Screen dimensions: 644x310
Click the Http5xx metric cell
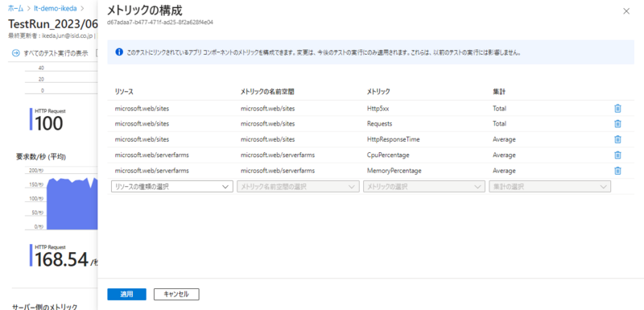coord(378,109)
